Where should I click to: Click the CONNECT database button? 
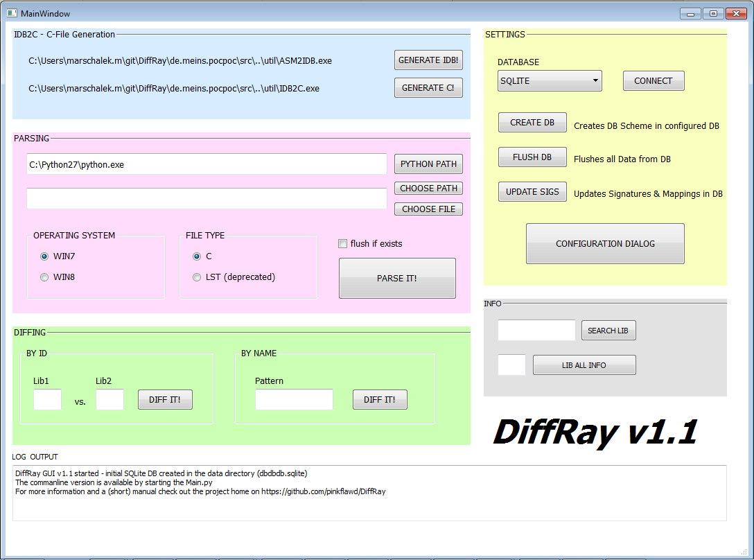coord(654,81)
